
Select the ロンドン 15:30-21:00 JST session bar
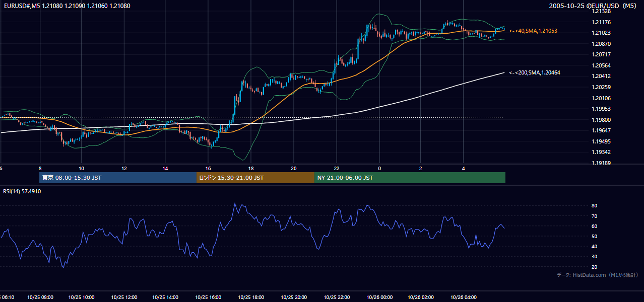coord(255,178)
